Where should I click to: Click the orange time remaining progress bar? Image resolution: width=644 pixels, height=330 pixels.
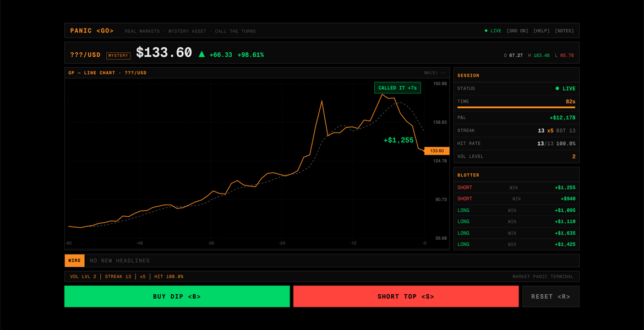[516, 108]
